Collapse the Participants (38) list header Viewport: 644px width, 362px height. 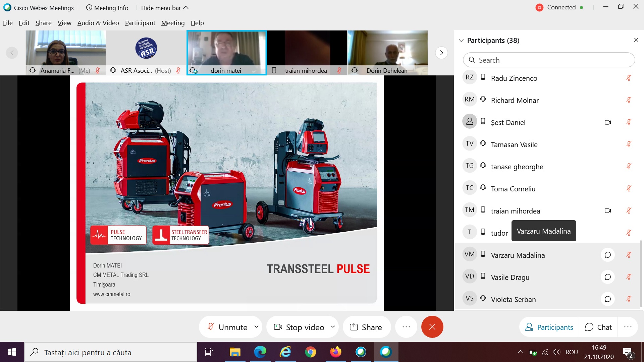pos(461,41)
